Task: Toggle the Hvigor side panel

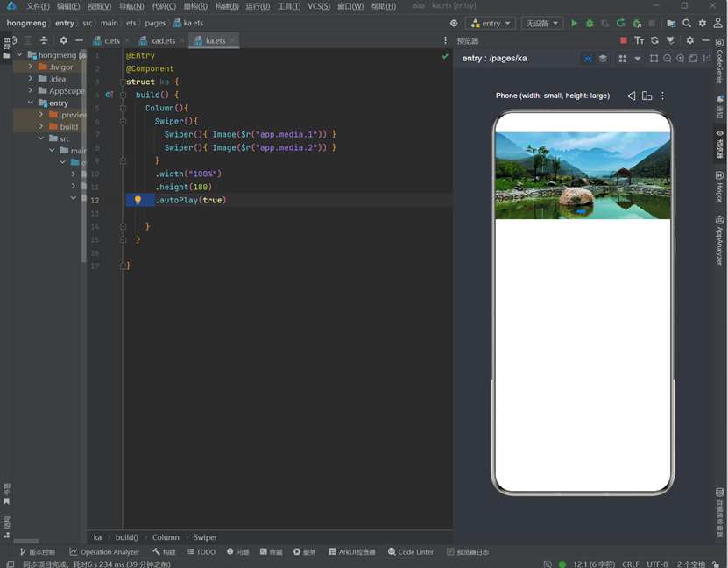Action: point(719,187)
